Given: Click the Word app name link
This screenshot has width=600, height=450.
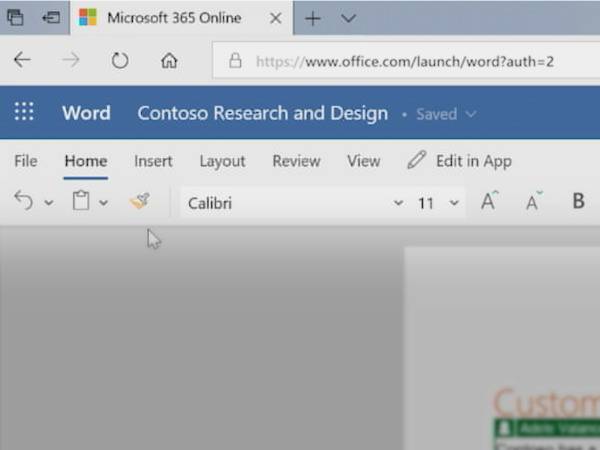Looking at the screenshot, I should (x=86, y=113).
